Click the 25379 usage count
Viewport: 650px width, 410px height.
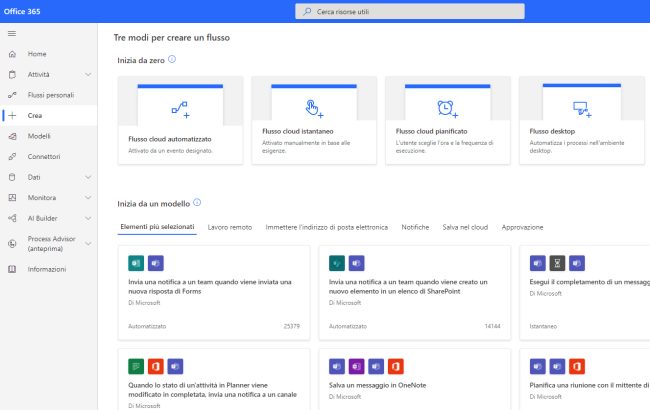(291, 326)
